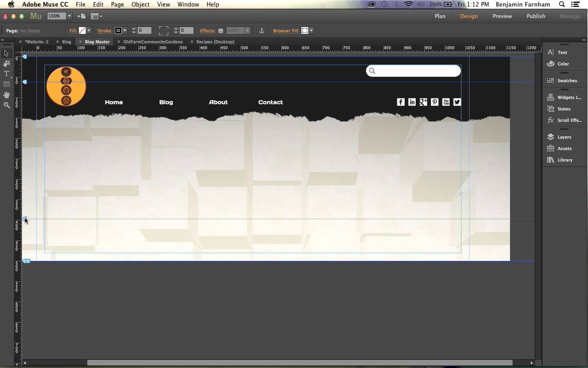This screenshot has width=588, height=368.
Task: Click the anchor link icon
Action: point(262,31)
